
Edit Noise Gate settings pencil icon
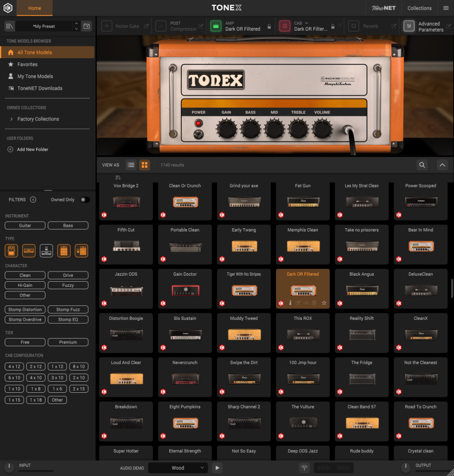point(146,26)
